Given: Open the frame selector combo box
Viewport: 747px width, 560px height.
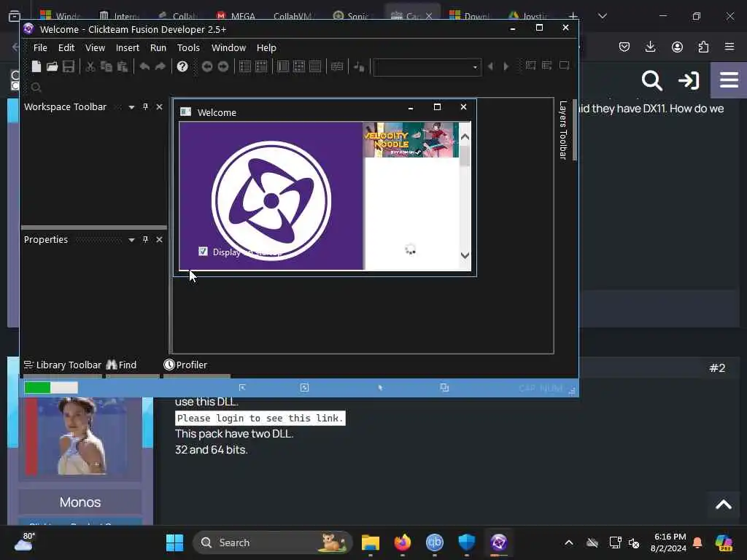Looking at the screenshot, I should (x=427, y=67).
